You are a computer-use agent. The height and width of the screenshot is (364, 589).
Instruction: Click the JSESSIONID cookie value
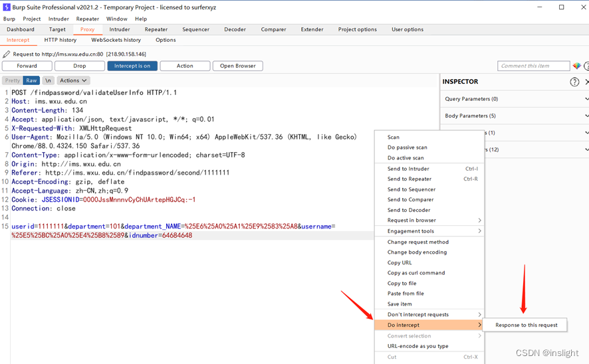(x=140, y=200)
